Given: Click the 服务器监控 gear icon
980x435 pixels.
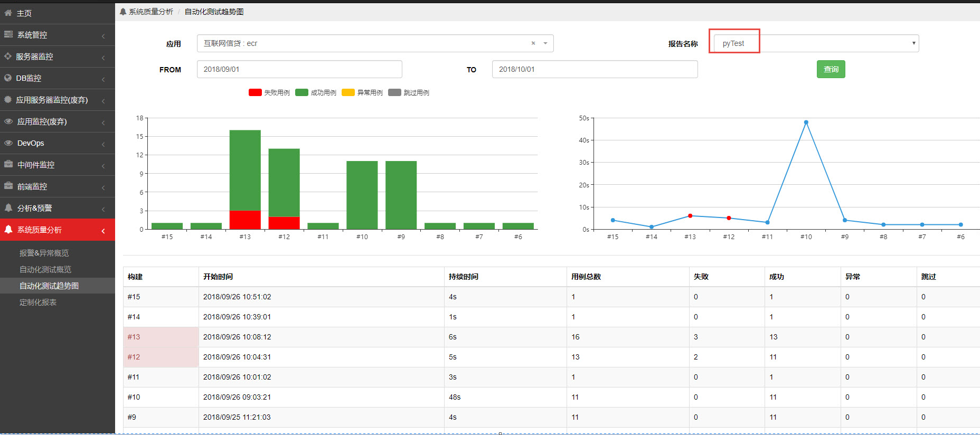Looking at the screenshot, I should (8, 56).
